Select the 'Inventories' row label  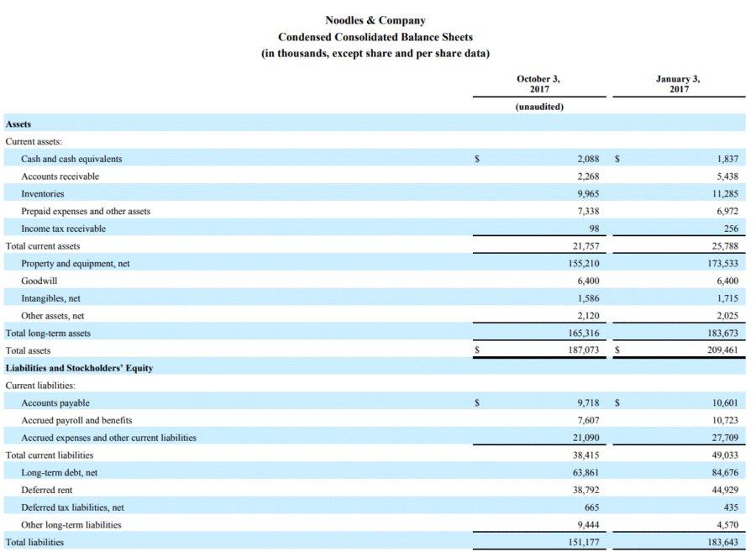pos(43,194)
